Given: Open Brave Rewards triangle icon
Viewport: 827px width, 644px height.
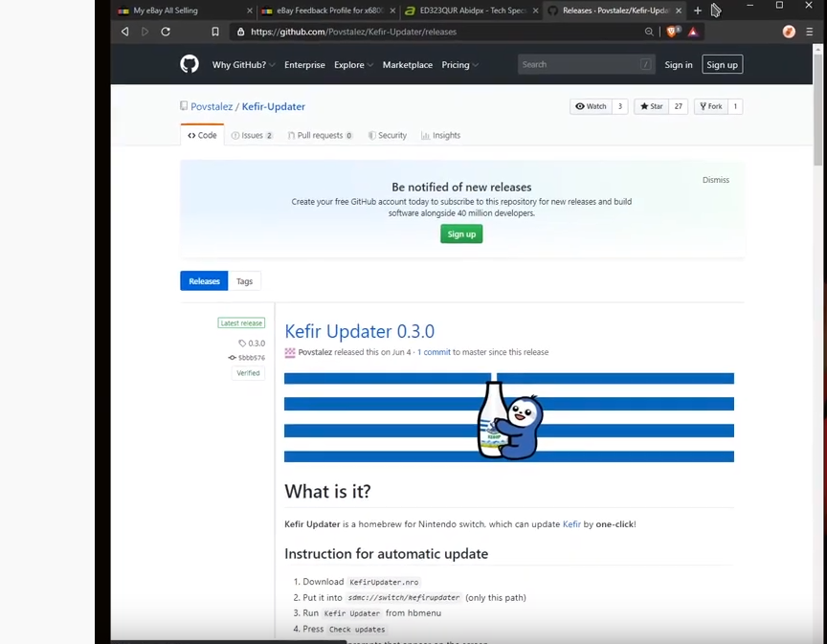Looking at the screenshot, I should (693, 32).
